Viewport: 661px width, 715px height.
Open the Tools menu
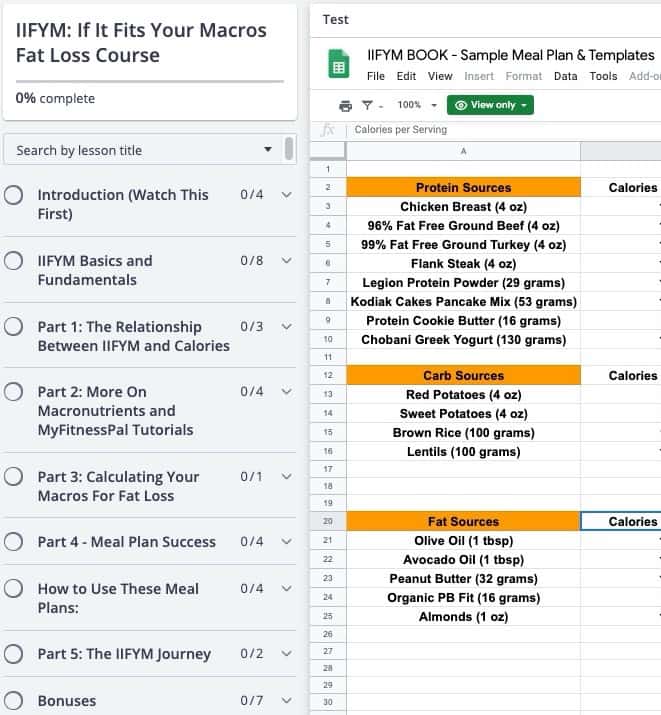(603, 76)
